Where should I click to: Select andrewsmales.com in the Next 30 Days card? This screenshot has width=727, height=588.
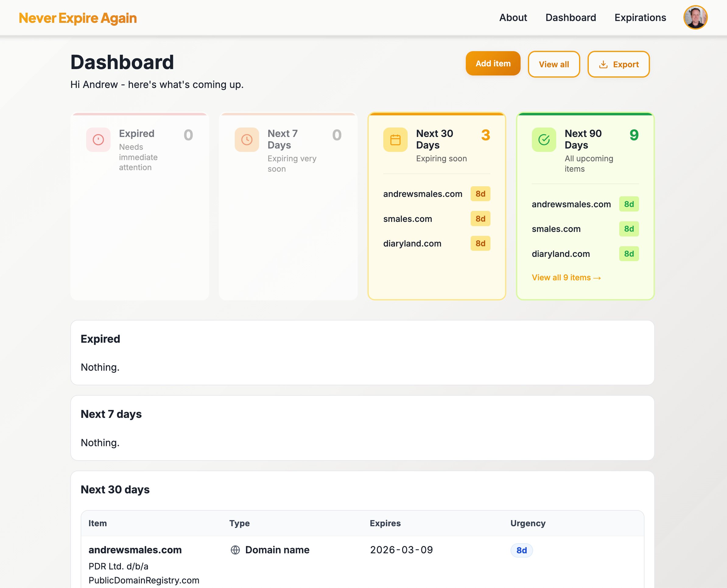pos(423,194)
